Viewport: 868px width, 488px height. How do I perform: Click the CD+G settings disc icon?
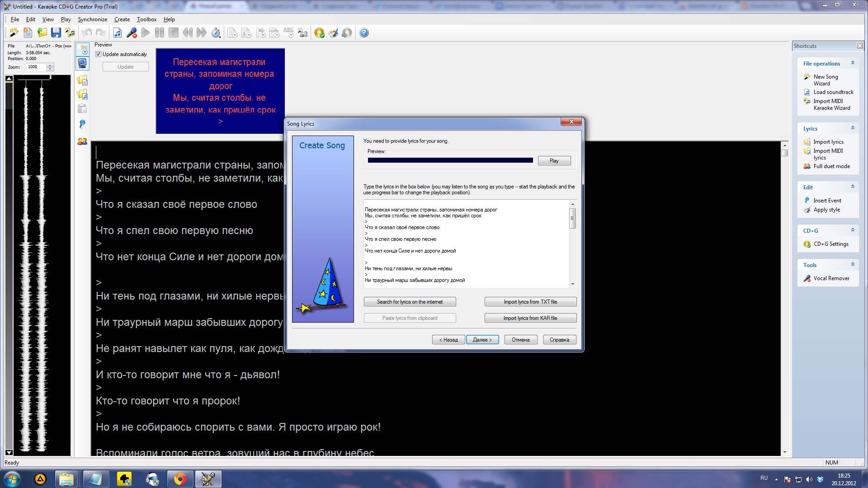[319, 33]
